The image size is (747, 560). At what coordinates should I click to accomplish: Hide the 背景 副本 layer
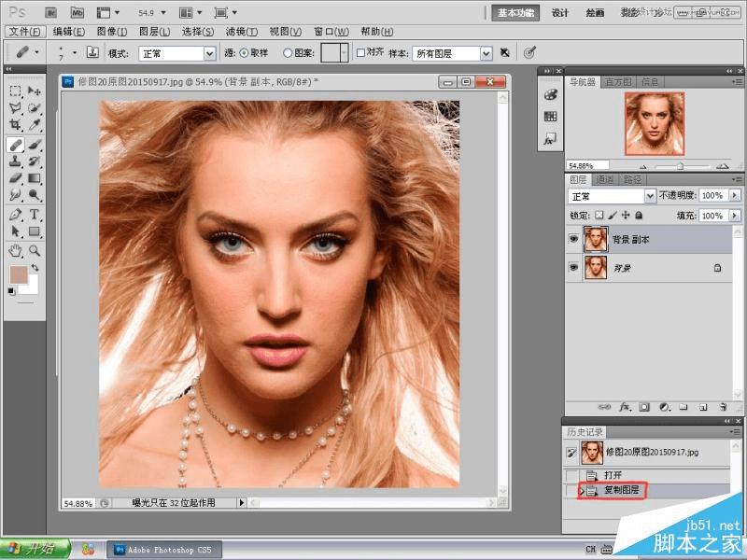(x=573, y=239)
